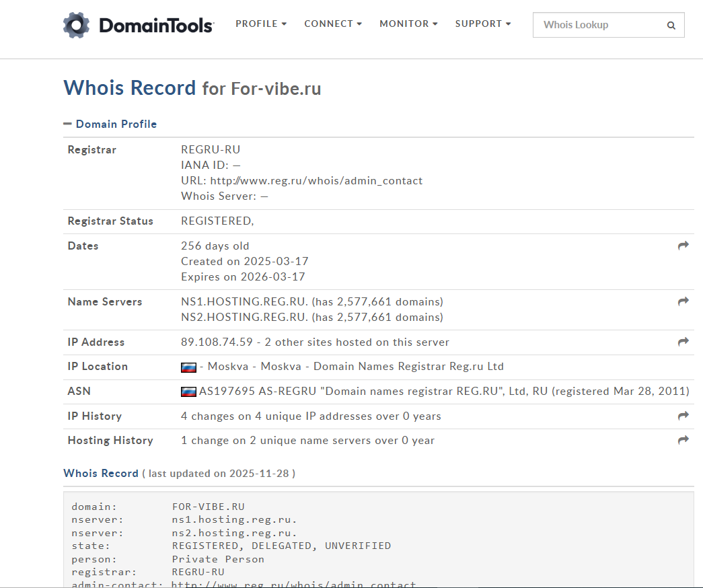Click the Whois Record section heading

point(101,474)
